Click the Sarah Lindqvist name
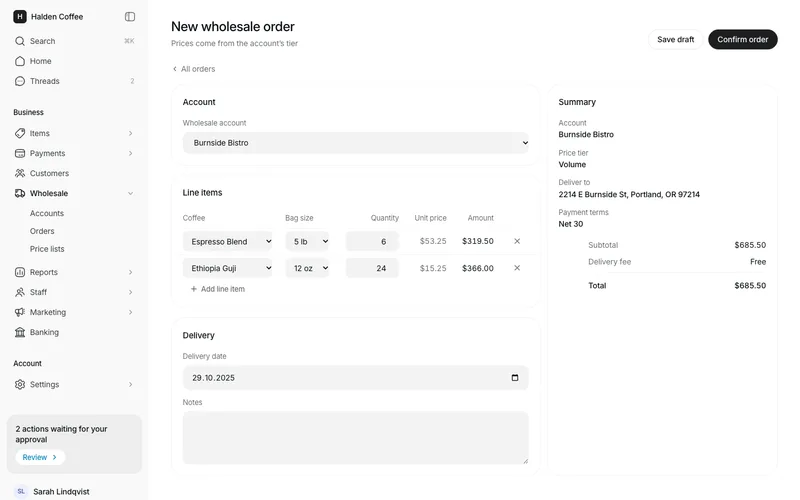The width and height of the screenshot is (800, 500). [x=61, y=491]
